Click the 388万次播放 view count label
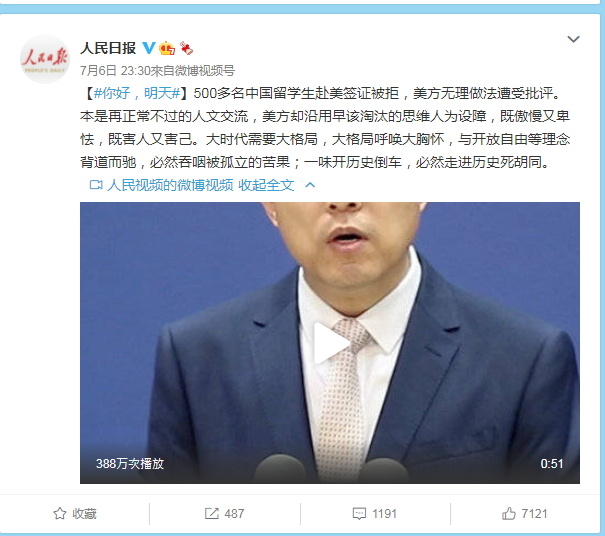 coord(130,463)
